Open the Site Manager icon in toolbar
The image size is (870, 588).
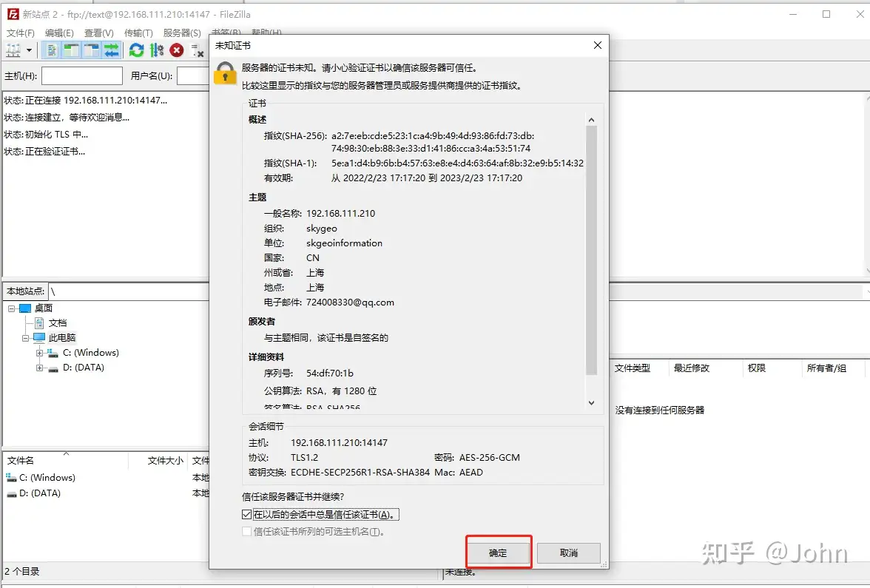click(13, 50)
